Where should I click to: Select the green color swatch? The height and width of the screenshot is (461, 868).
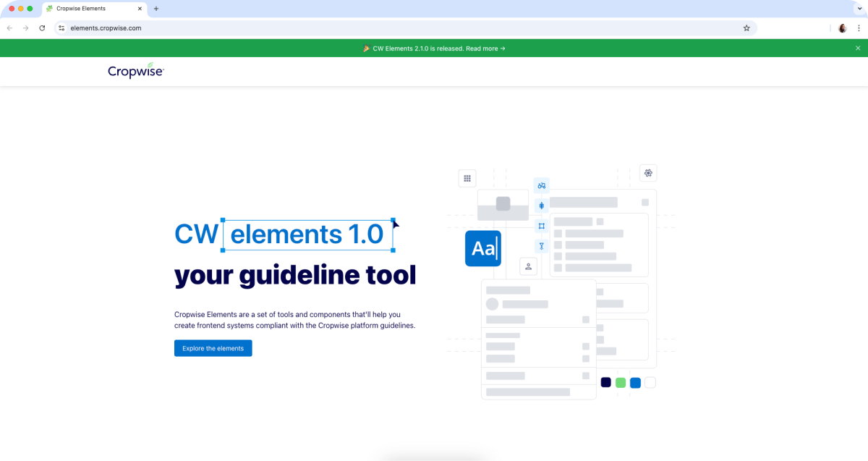click(x=621, y=382)
